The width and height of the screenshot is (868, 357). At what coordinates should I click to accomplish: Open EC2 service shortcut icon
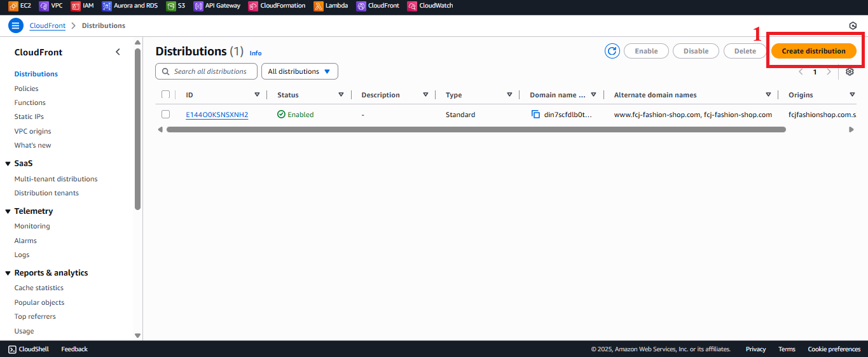[13, 6]
